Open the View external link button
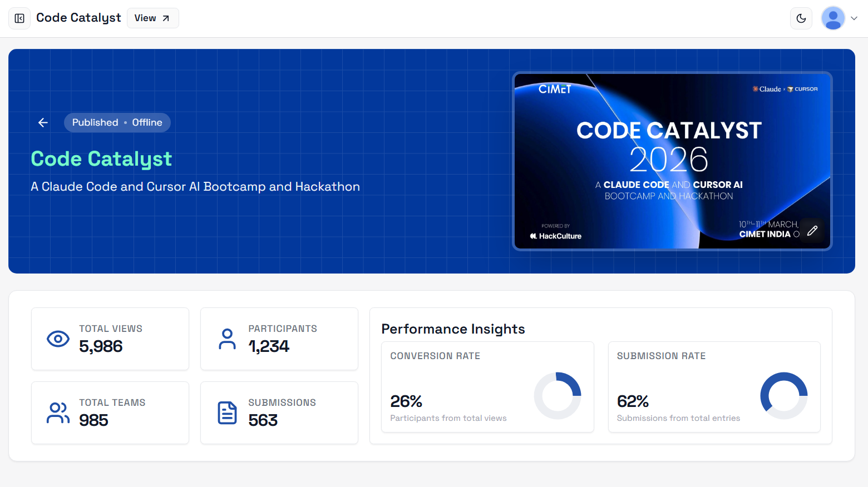 152,18
